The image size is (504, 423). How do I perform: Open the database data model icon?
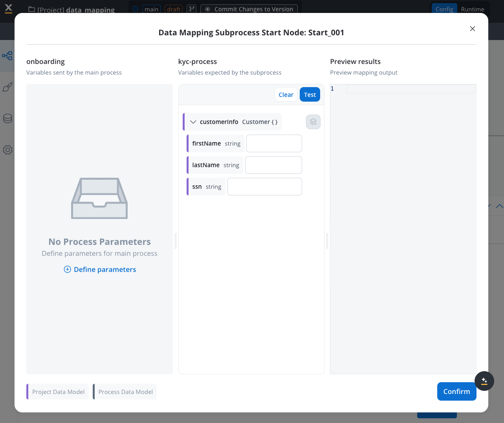coord(7,119)
